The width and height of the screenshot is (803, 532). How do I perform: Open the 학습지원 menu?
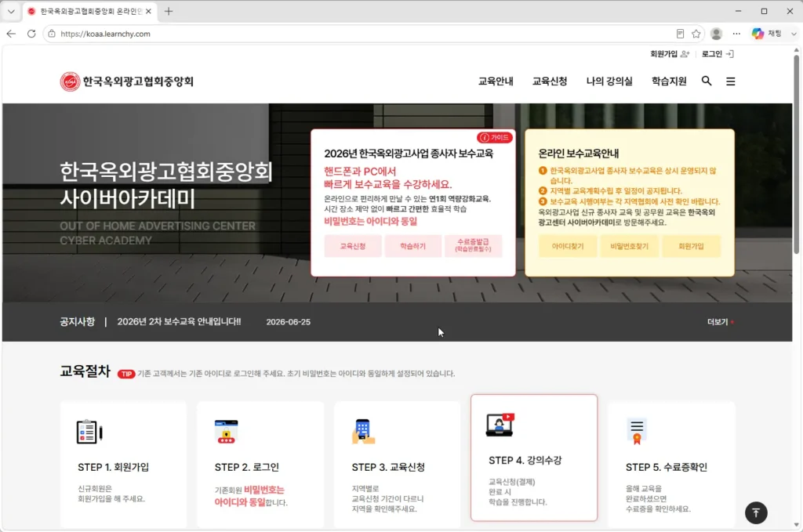pyautogui.click(x=669, y=81)
